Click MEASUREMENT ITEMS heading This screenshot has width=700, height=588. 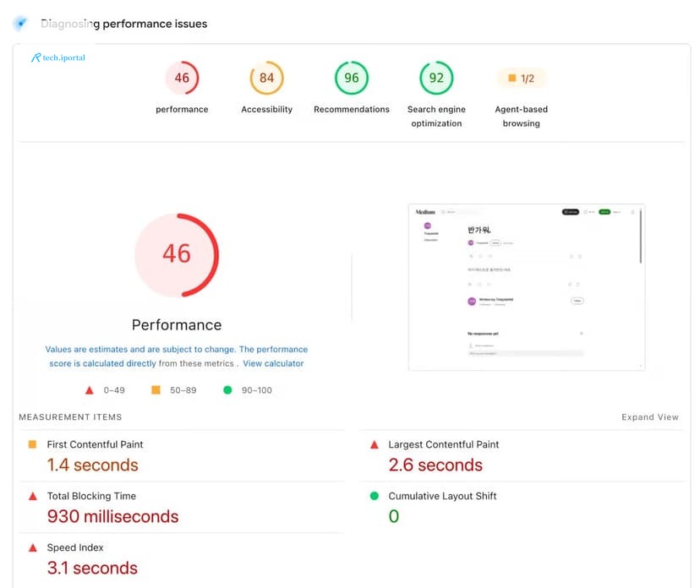tap(70, 417)
